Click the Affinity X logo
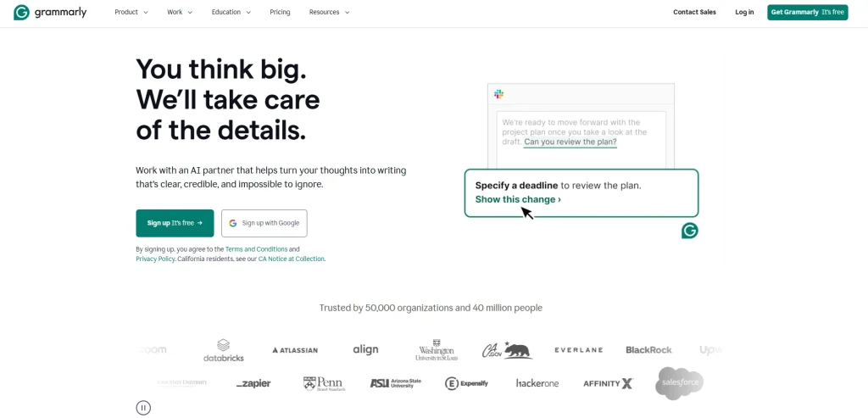This screenshot has height=418, width=868. 608,383
